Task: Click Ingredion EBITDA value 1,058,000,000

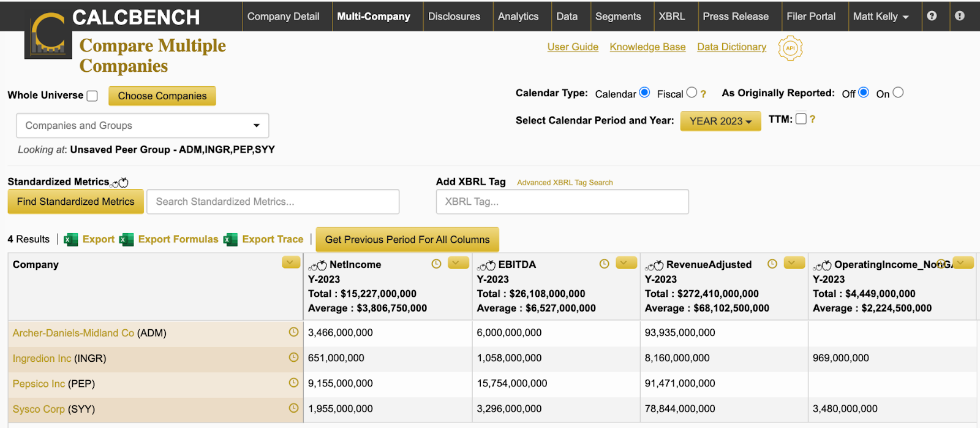Action: tap(509, 358)
